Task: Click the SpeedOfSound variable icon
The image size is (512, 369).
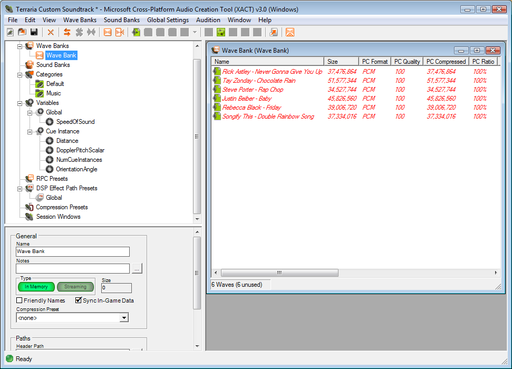Action: [50, 122]
